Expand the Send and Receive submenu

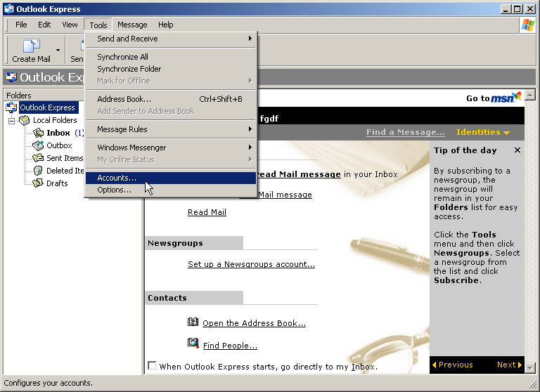(171, 39)
